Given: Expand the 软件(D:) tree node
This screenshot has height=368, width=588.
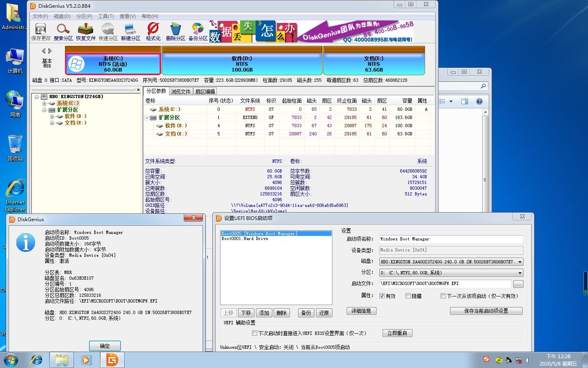Looking at the screenshot, I should pyautogui.click(x=52, y=117).
